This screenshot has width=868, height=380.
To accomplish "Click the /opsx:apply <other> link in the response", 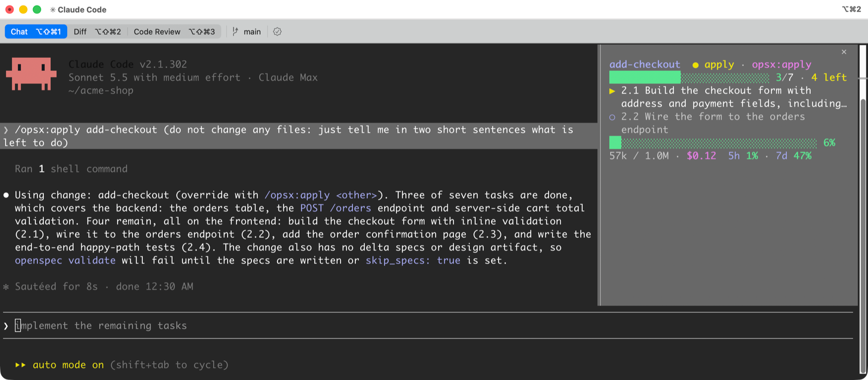I will [320, 195].
